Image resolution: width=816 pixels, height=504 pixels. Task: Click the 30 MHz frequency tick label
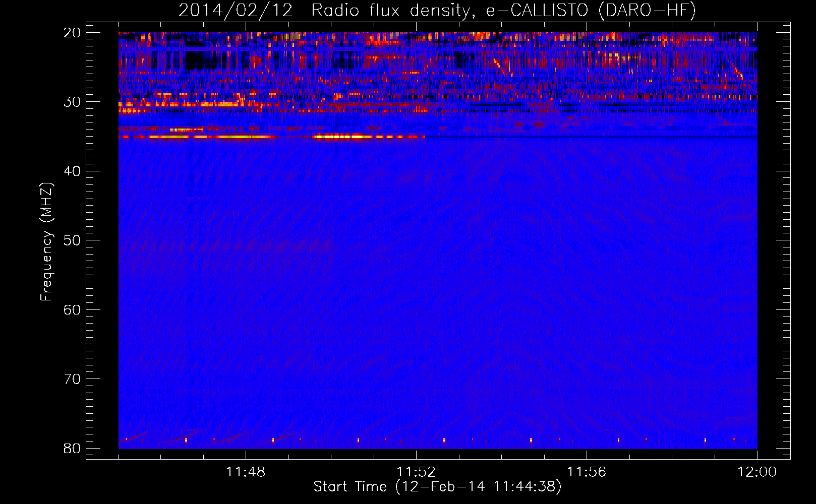pos(72,102)
